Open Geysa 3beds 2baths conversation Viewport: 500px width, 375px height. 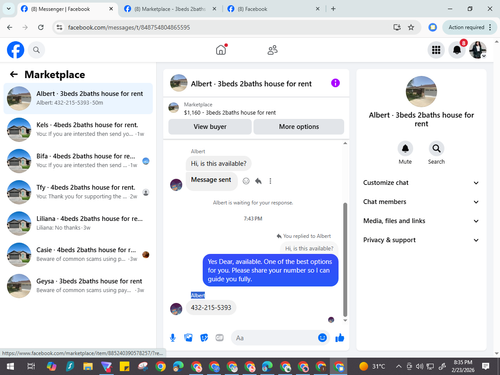click(78, 286)
